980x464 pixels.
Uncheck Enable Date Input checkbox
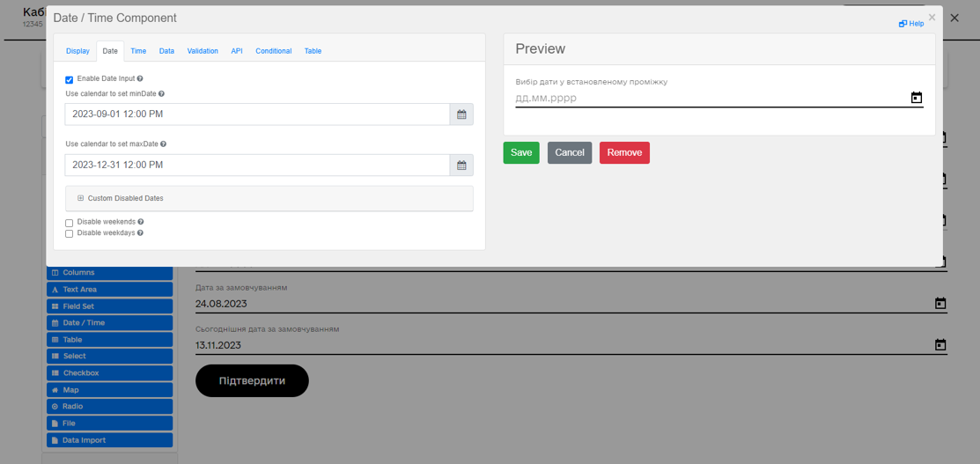click(70, 80)
